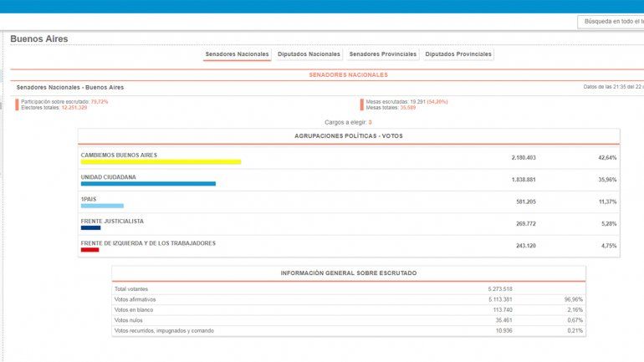The height and width of the screenshot is (362, 644).
Task: Click the Frente de Izquierda red bar
Action: coord(90,250)
